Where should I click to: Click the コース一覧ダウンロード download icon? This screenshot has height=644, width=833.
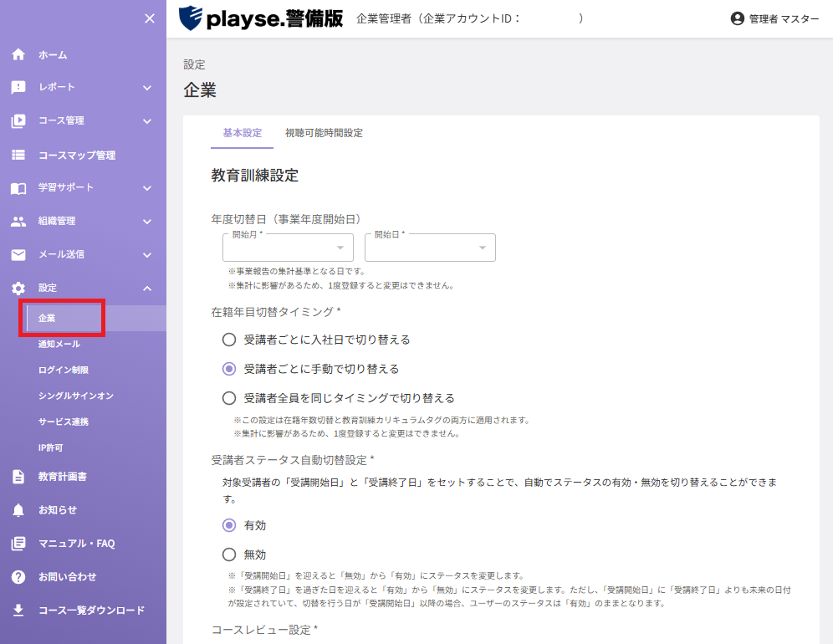18,610
